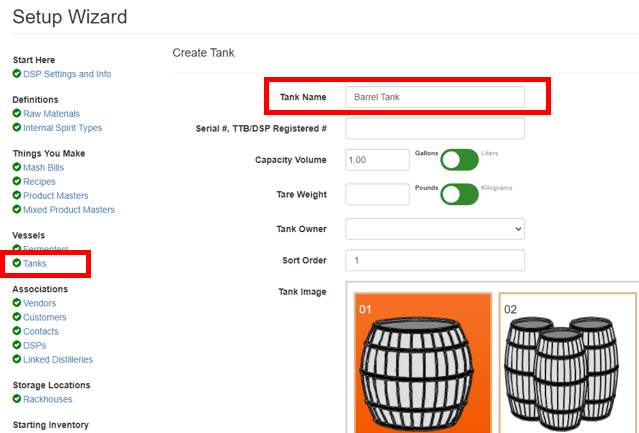
Task: Select triple barrel tank image 02
Action: click(568, 363)
